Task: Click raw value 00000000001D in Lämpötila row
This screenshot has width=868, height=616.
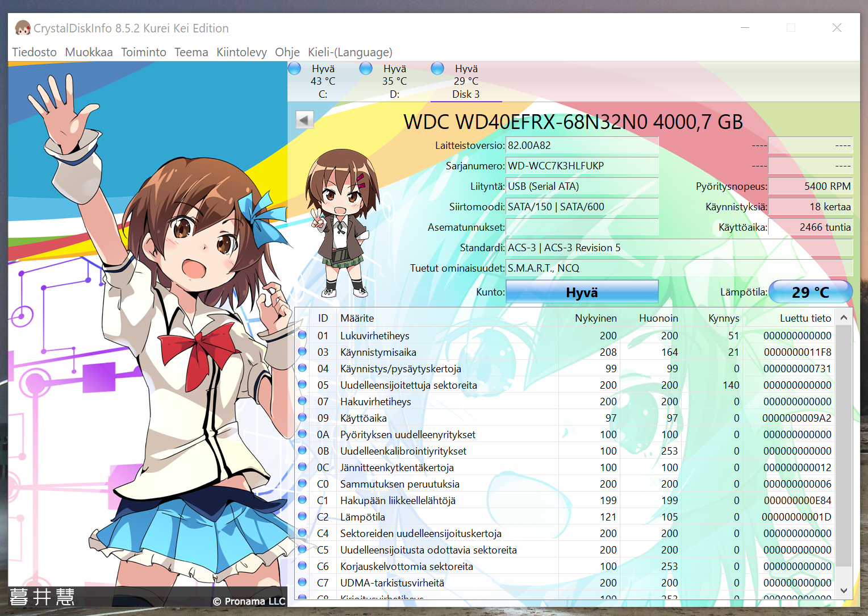Action: click(x=796, y=517)
